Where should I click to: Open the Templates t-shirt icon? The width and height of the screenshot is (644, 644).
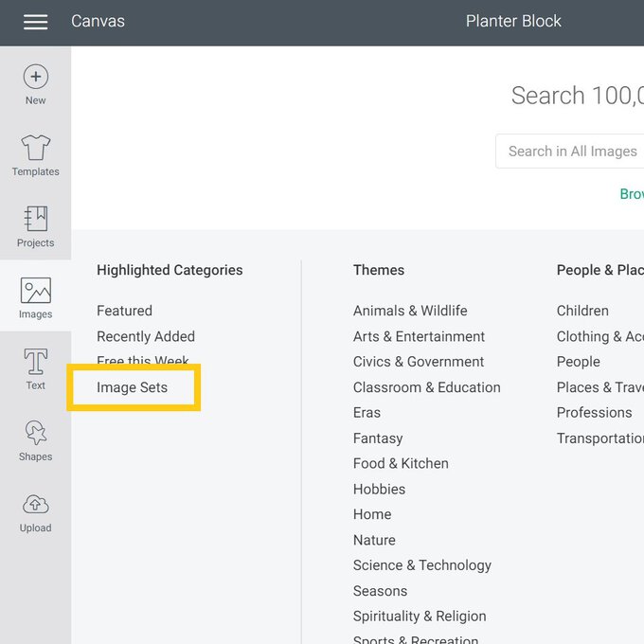click(35, 149)
